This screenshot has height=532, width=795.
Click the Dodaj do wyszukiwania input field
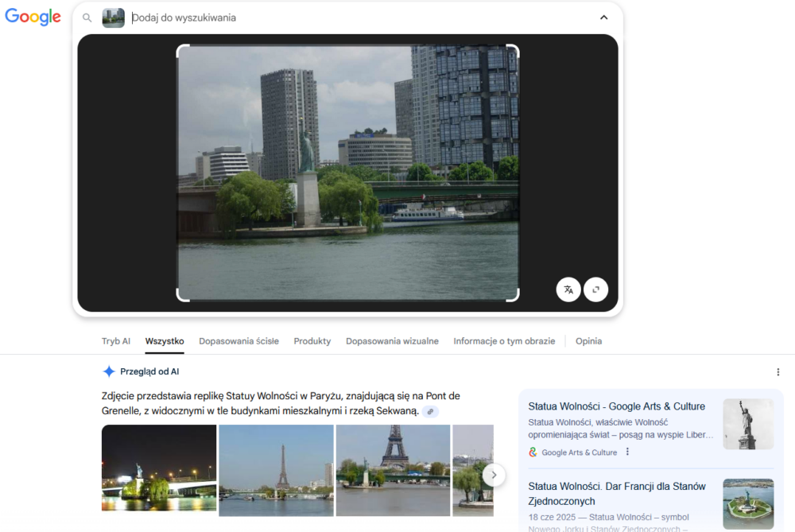[x=358, y=17]
